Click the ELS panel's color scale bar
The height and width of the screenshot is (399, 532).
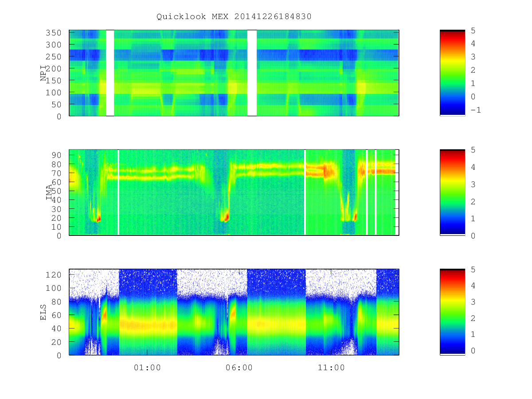click(x=452, y=312)
